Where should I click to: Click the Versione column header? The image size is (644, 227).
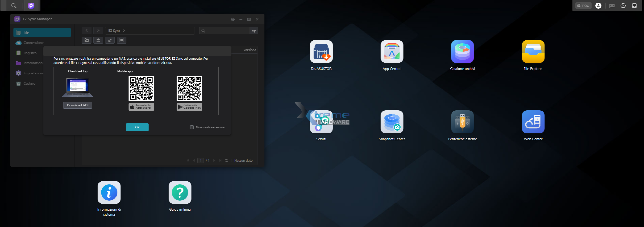pos(250,50)
